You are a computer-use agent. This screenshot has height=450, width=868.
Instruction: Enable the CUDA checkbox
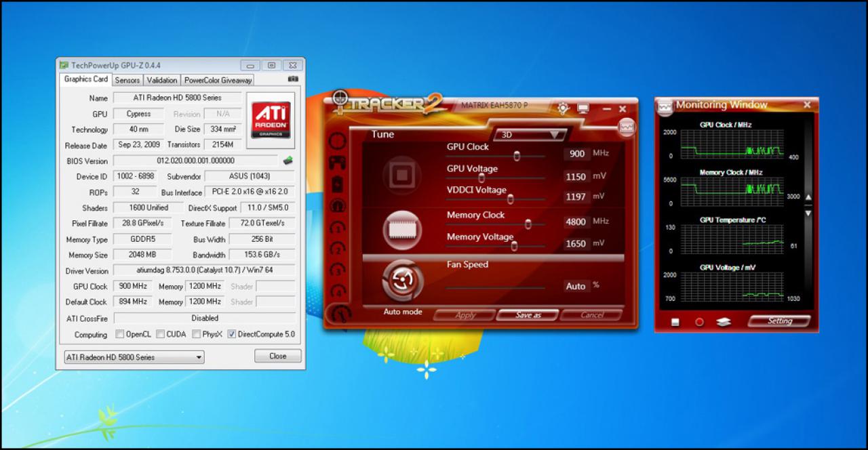[161, 334]
